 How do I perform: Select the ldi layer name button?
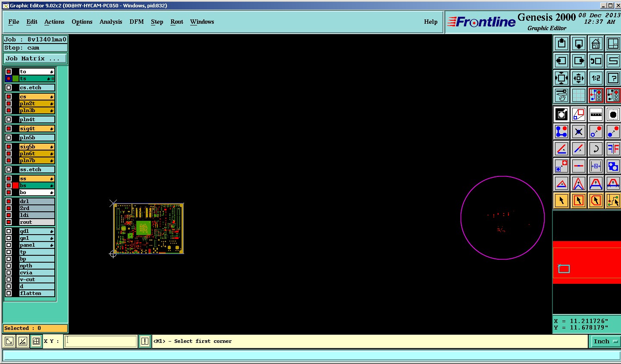(x=37, y=215)
